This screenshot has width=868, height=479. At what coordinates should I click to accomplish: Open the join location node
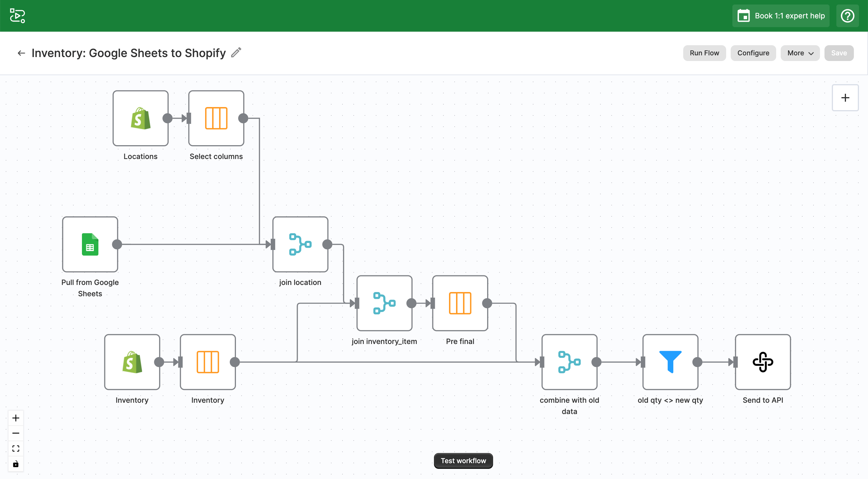pos(300,244)
